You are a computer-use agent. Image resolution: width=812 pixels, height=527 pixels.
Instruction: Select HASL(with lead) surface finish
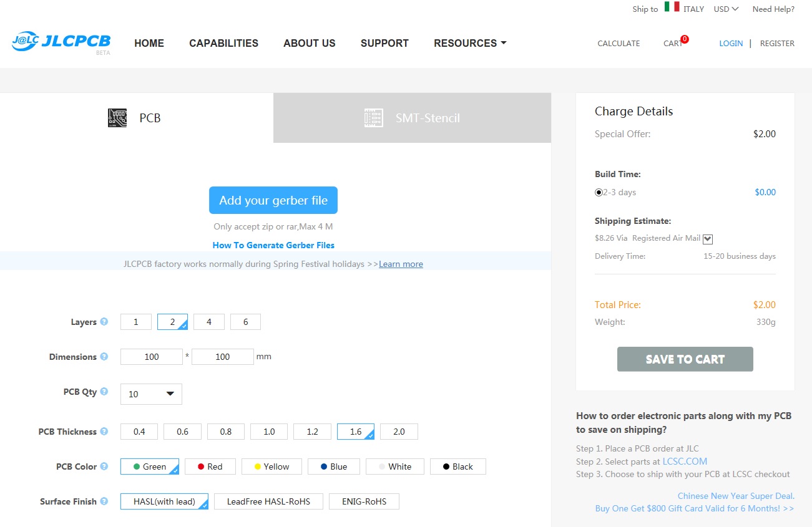point(165,501)
